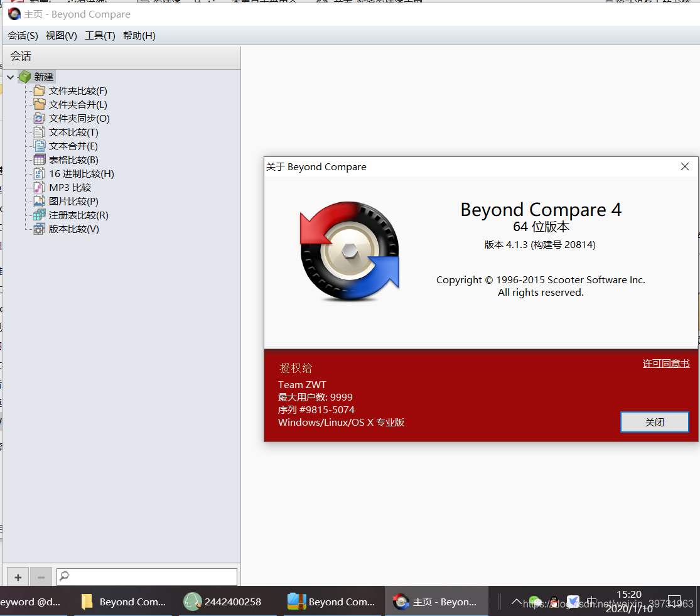Open the 帮助(H) menu
700x616 pixels.
tap(139, 36)
